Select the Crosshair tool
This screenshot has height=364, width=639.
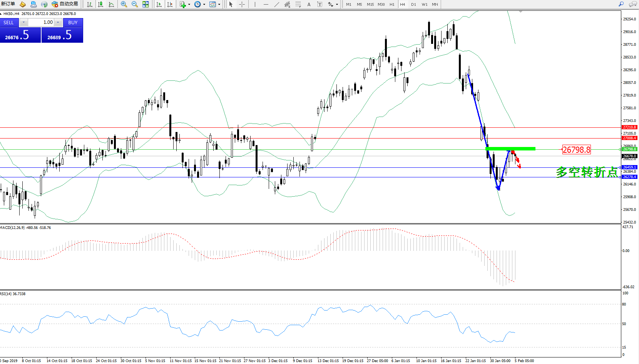point(242,4)
